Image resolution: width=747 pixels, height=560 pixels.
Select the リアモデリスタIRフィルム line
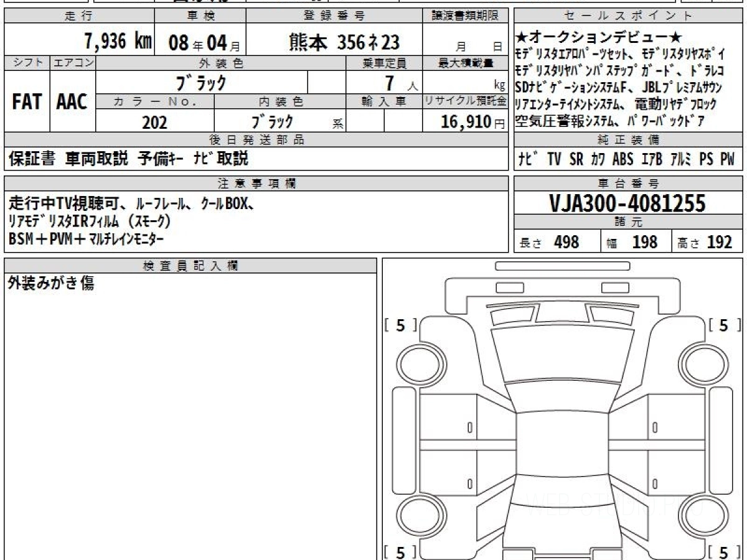pyautogui.click(x=90, y=221)
